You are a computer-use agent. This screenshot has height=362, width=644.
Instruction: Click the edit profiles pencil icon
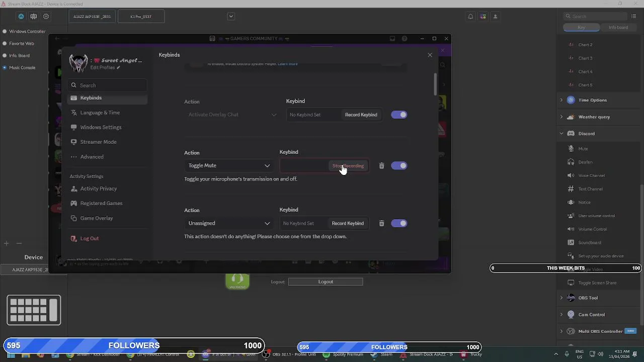(118, 68)
